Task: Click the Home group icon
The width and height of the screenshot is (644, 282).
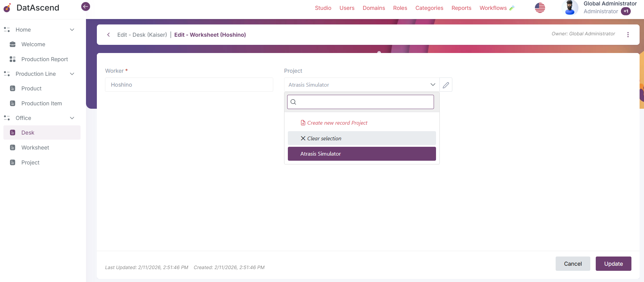Action: coord(7,30)
